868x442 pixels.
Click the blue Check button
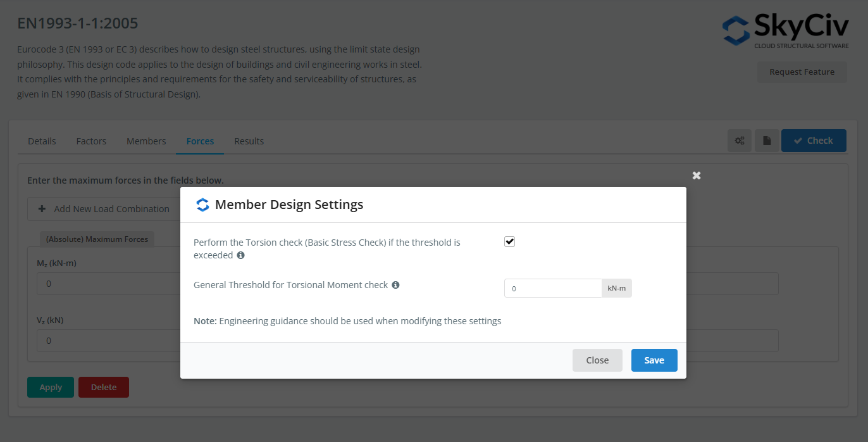[814, 141]
